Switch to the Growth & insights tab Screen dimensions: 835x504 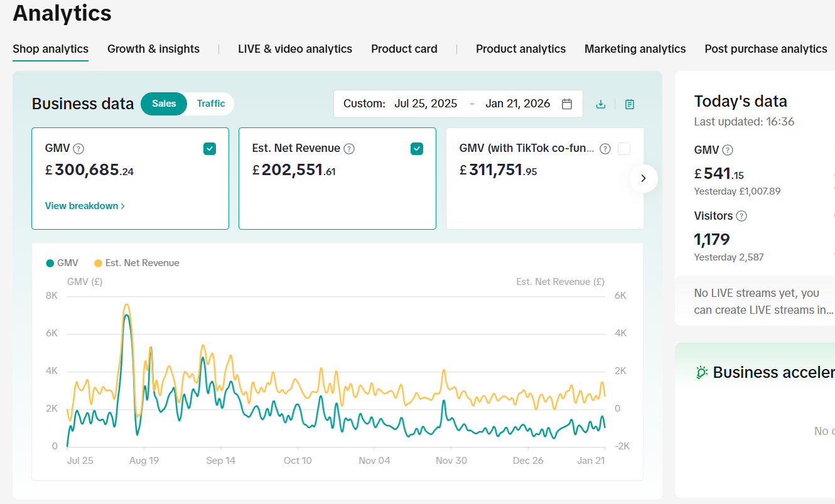point(153,48)
